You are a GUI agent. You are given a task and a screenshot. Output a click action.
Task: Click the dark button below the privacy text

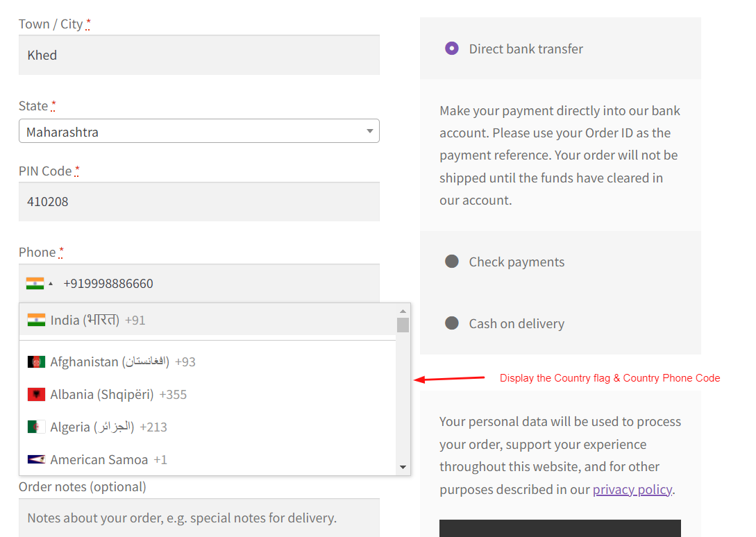click(560, 531)
